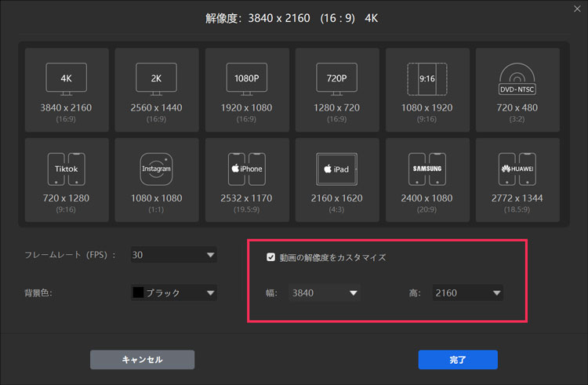The height and width of the screenshot is (385, 588).
Task: Uncheck 動画の解像度をカスタマイズ checkbox
Action: [x=271, y=257]
